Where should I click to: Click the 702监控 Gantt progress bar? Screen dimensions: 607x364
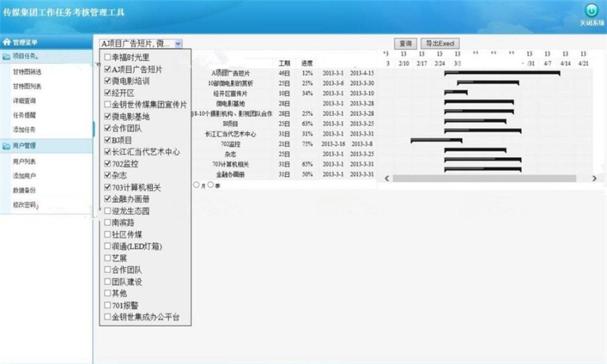[436, 140]
